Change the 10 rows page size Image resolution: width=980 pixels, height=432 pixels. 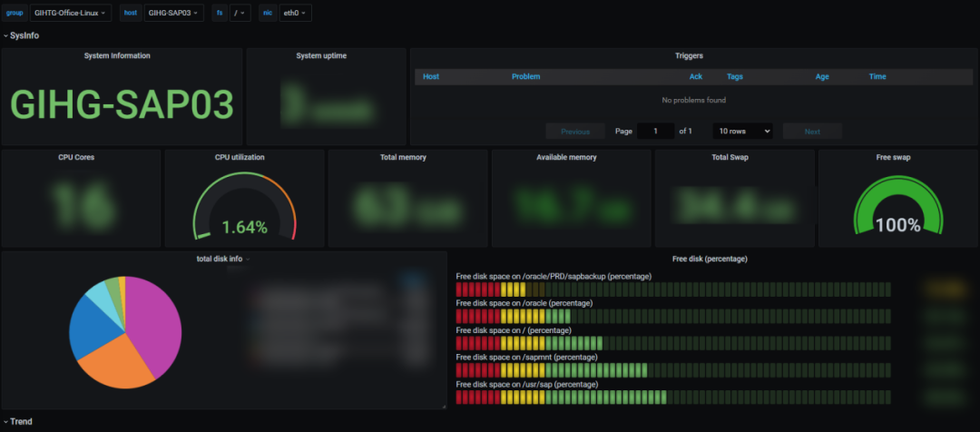point(742,131)
